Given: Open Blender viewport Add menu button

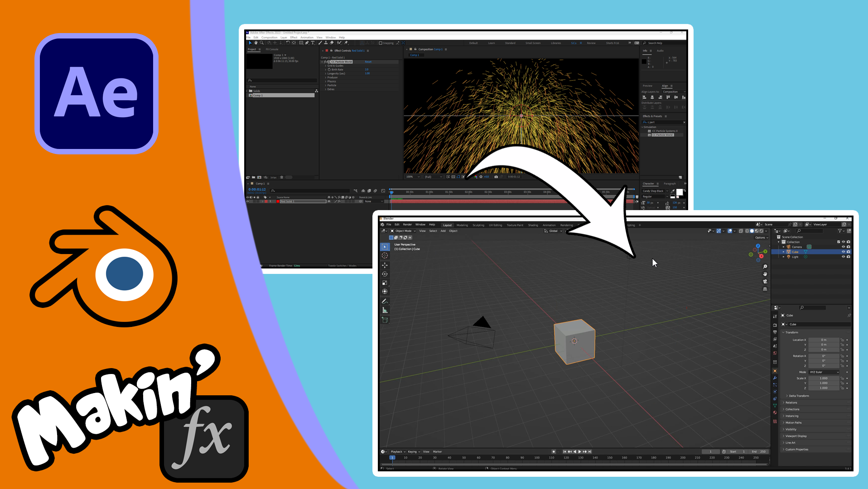Looking at the screenshot, I should pyautogui.click(x=443, y=231).
